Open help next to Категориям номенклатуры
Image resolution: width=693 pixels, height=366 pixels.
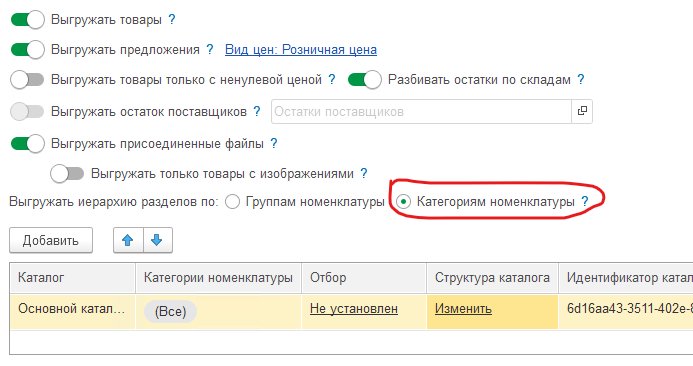pyautogui.click(x=585, y=202)
